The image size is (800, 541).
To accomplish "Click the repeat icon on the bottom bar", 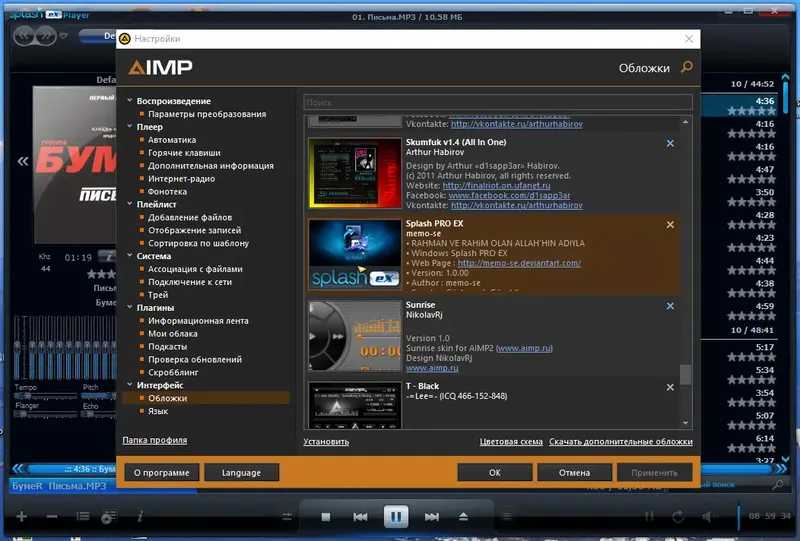I will coord(678,517).
